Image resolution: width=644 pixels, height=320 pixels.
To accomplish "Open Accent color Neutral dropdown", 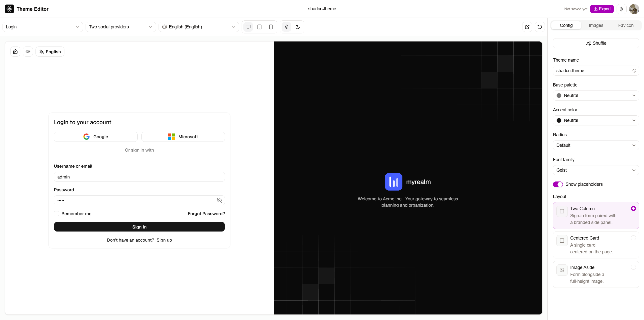I will click(596, 120).
